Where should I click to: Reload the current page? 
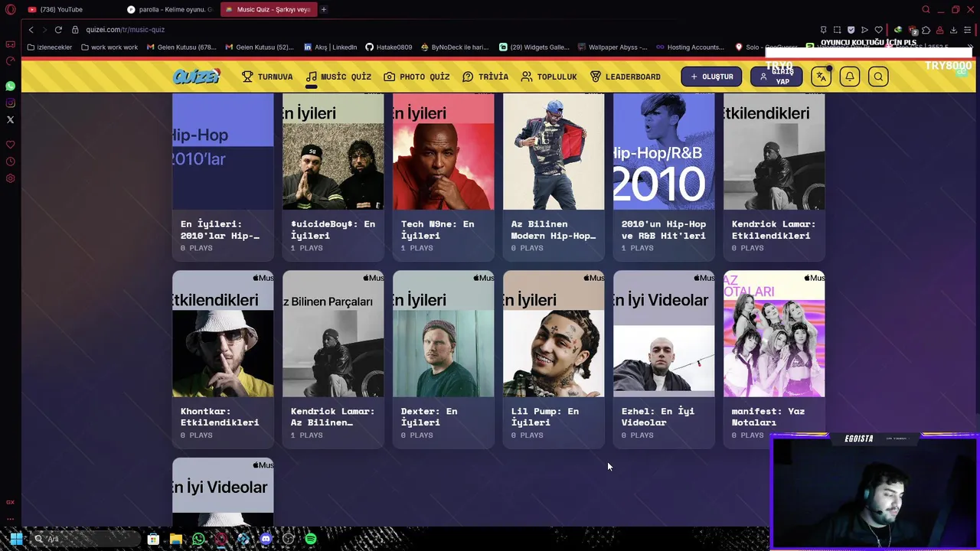[x=58, y=29]
